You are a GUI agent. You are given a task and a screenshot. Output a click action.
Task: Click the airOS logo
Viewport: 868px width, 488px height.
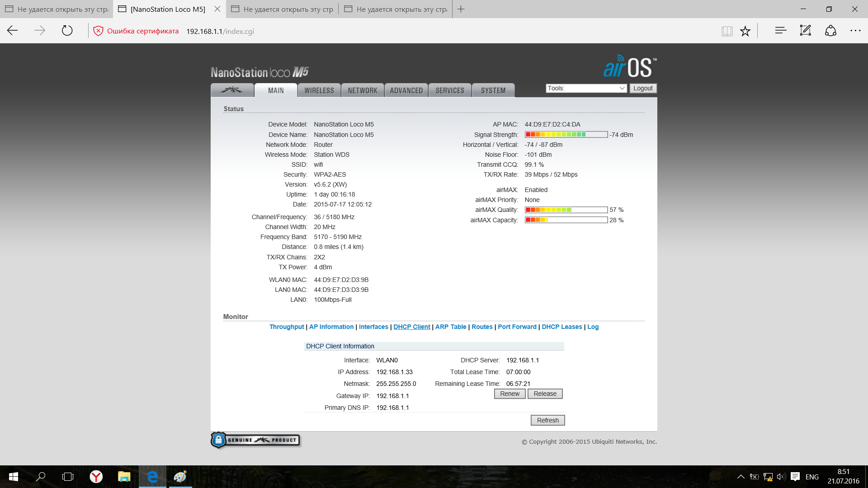click(630, 66)
